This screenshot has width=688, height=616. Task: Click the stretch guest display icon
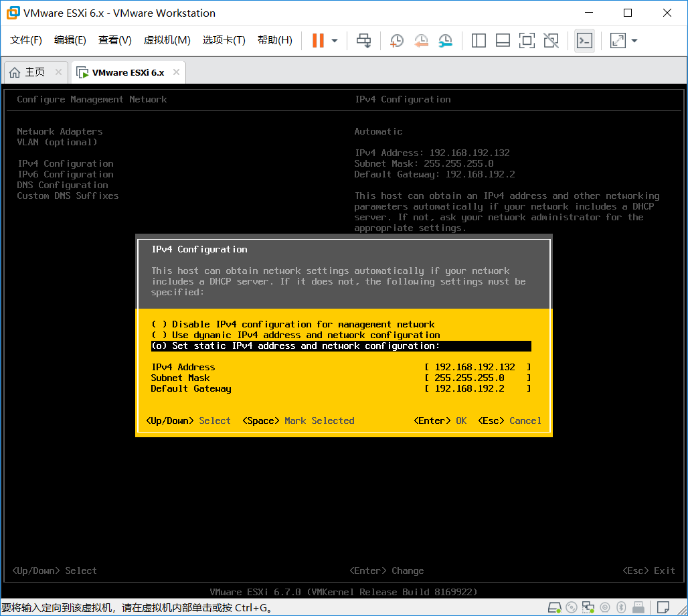pos(618,40)
